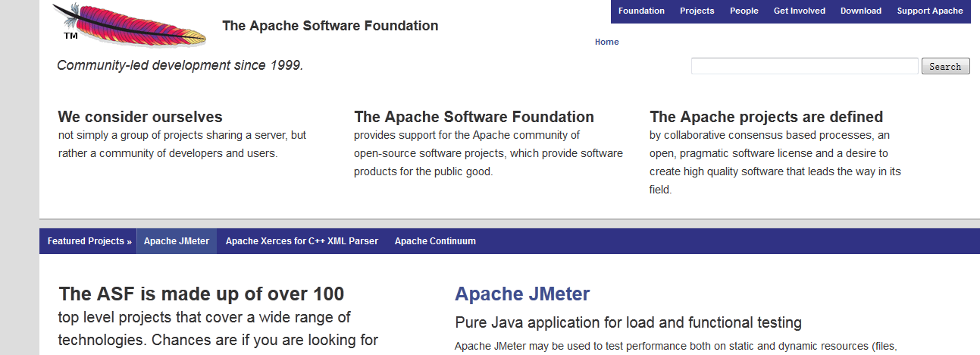The image size is (980, 355).
Task: Open the Projects menu
Action: 697,11
